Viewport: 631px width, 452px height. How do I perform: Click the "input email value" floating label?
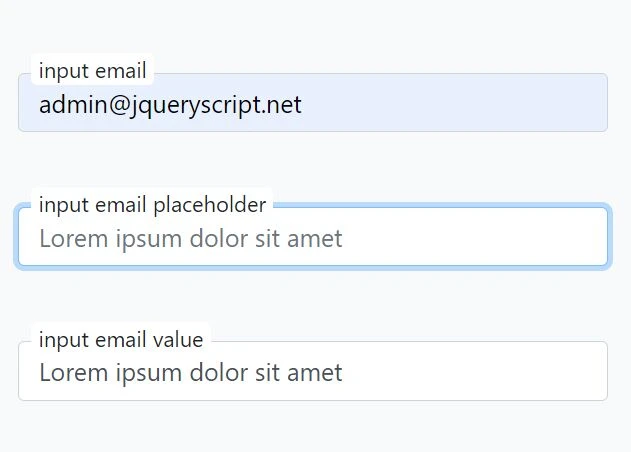pyautogui.click(x=120, y=340)
